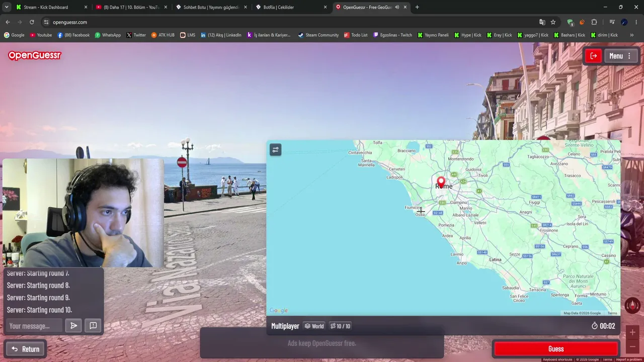
Task: Zoom out with the minus control
Action: coord(632,346)
